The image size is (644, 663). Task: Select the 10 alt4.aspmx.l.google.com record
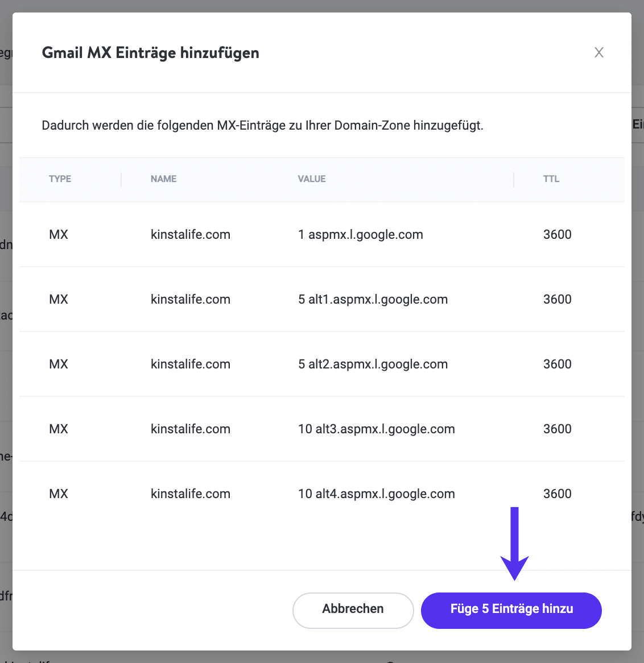(377, 494)
